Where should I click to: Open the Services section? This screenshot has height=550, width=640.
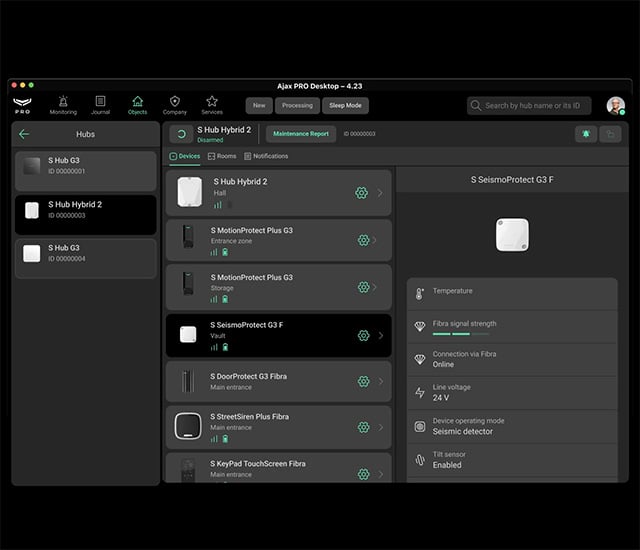coord(212,105)
